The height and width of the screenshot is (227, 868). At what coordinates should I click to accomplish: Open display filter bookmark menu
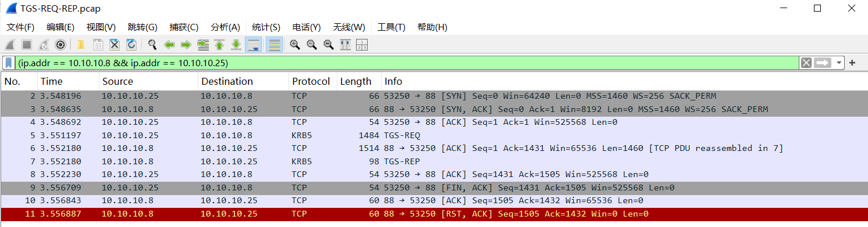point(9,63)
